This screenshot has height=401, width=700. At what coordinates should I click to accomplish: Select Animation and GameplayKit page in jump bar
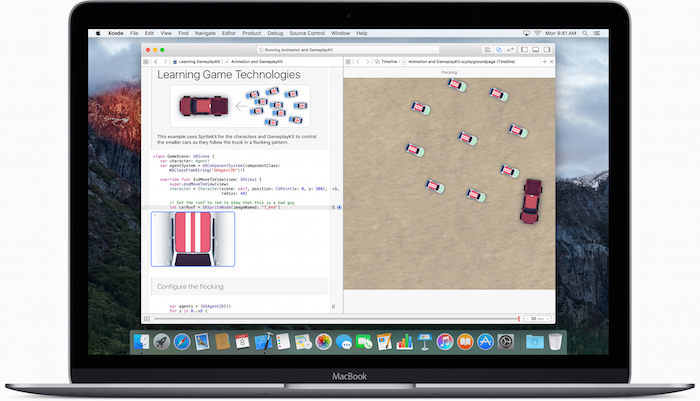(x=254, y=62)
